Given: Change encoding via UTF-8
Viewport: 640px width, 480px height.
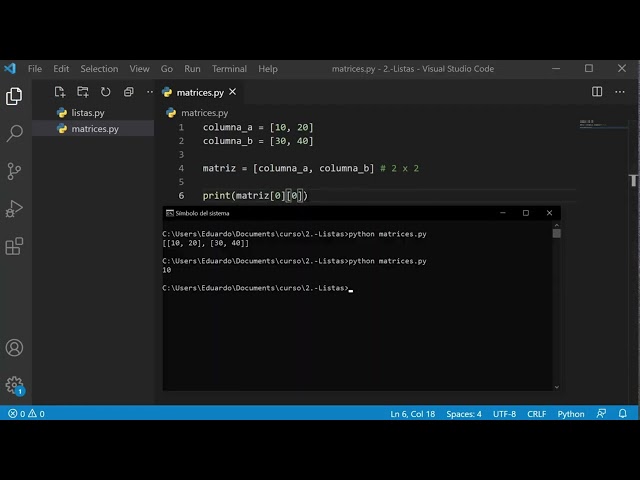Looking at the screenshot, I should [504, 413].
